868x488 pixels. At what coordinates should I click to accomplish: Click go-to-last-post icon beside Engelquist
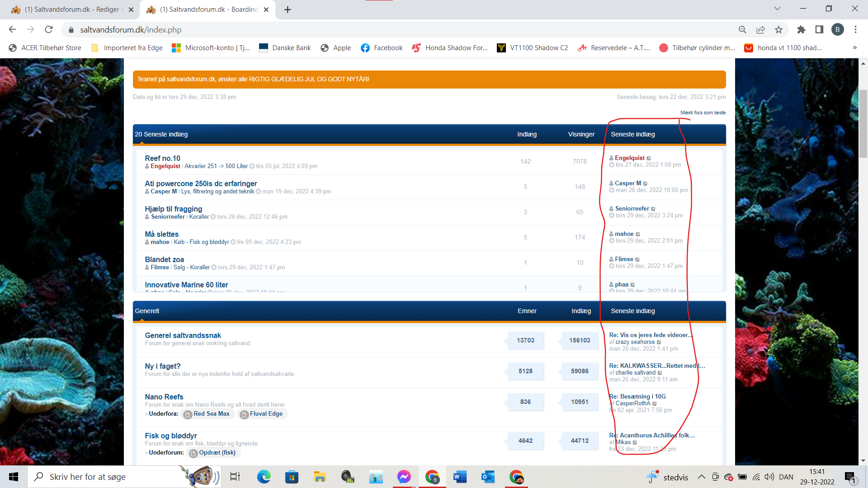649,158
